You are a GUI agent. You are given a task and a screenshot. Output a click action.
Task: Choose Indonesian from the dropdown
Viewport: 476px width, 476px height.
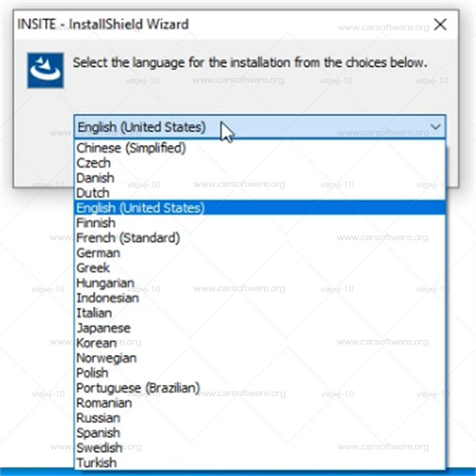(260, 298)
